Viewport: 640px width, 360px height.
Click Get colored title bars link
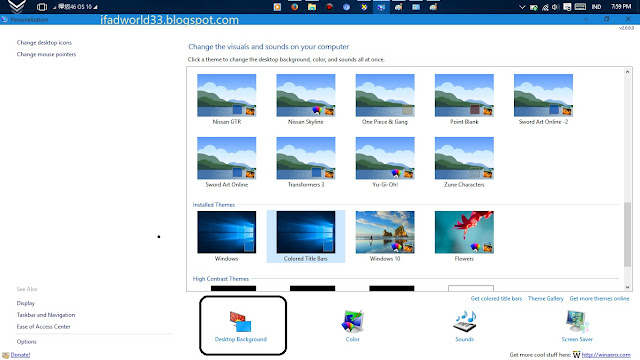[x=496, y=299]
